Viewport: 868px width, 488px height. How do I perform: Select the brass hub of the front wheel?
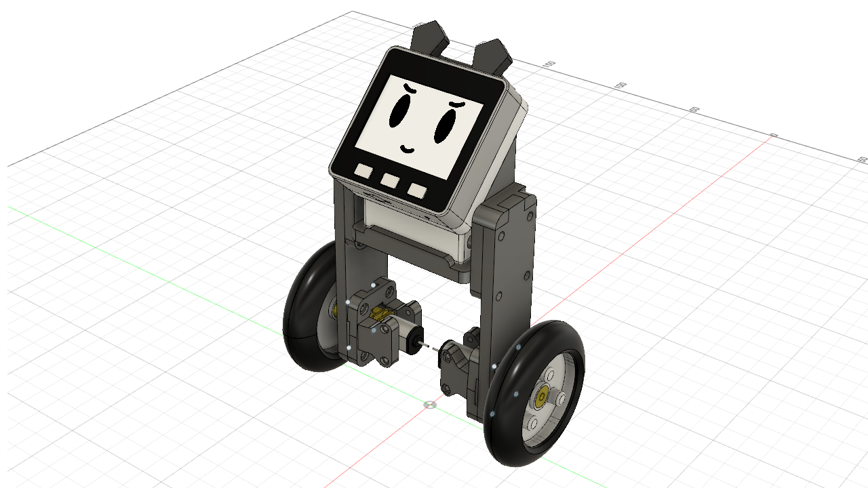tap(542, 395)
